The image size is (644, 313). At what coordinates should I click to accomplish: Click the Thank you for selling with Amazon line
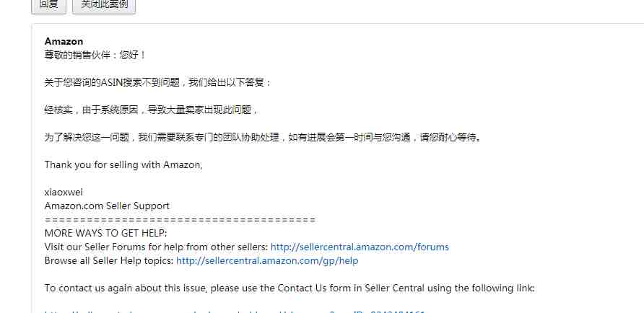123,165
